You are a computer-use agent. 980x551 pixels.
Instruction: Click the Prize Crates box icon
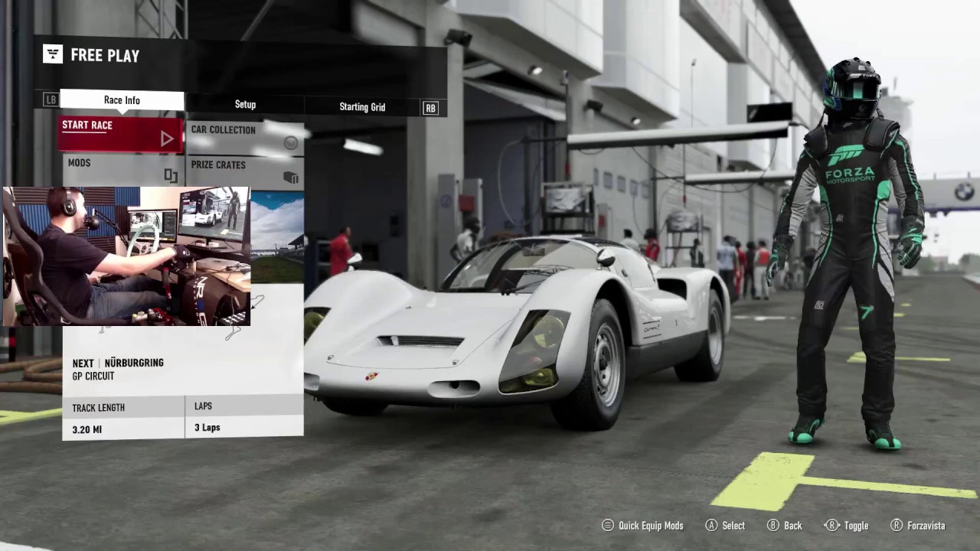click(x=291, y=178)
